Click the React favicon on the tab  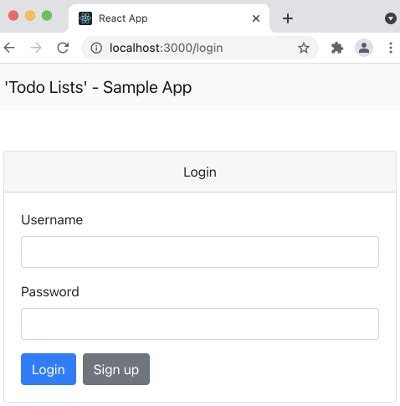(85, 18)
